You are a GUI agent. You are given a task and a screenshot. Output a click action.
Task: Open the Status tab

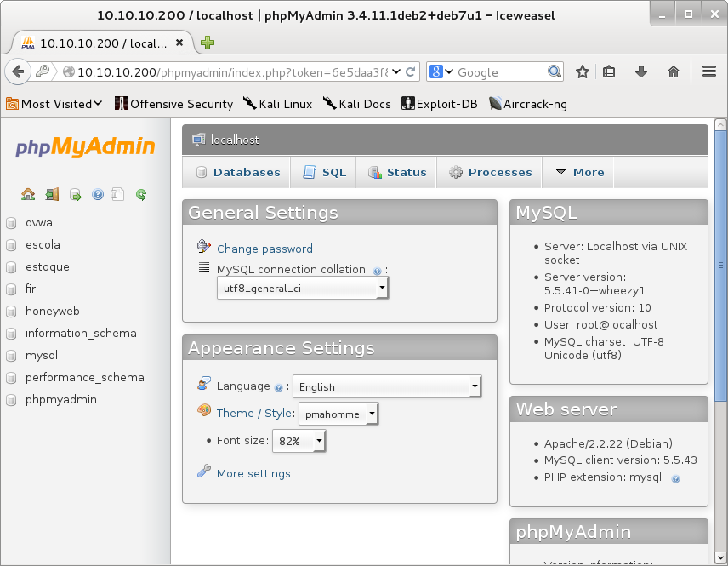[x=396, y=173]
